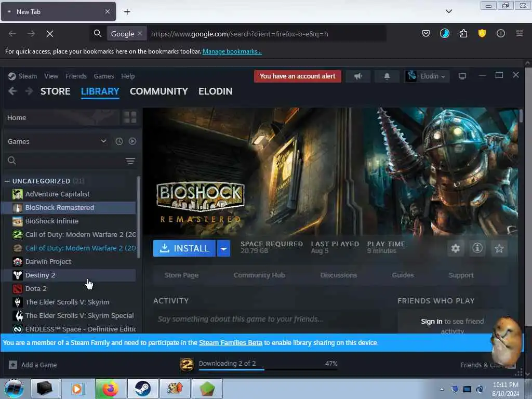This screenshot has width=532, height=399.
Task: Stop loading the Firefox page
Action: (50, 34)
